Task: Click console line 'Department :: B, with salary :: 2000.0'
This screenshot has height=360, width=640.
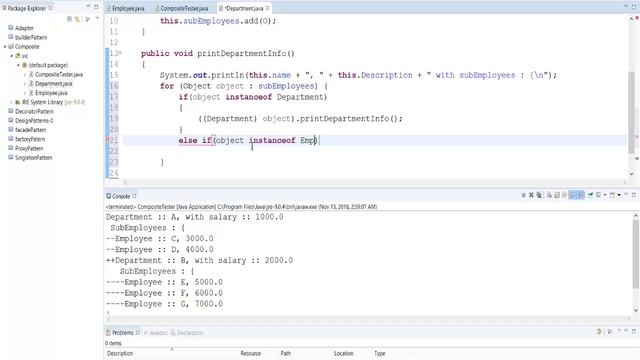Action: 199,260
